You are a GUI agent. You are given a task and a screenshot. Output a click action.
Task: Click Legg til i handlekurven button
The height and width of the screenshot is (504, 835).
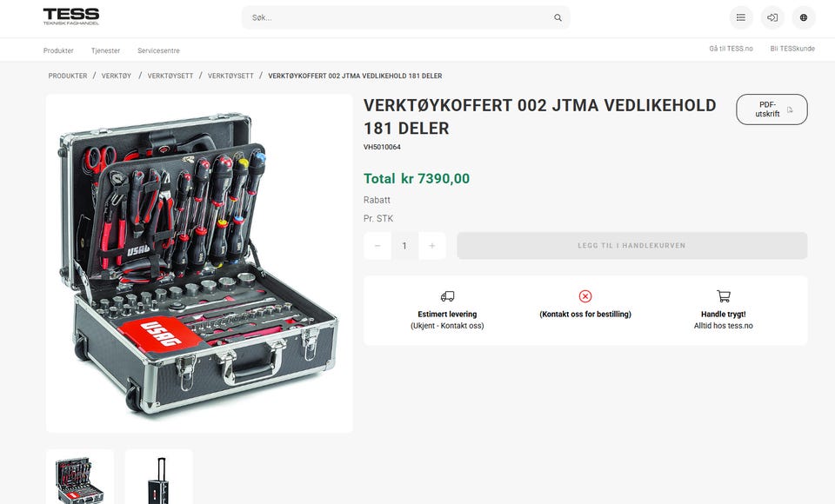pyautogui.click(x=632, y=245)
